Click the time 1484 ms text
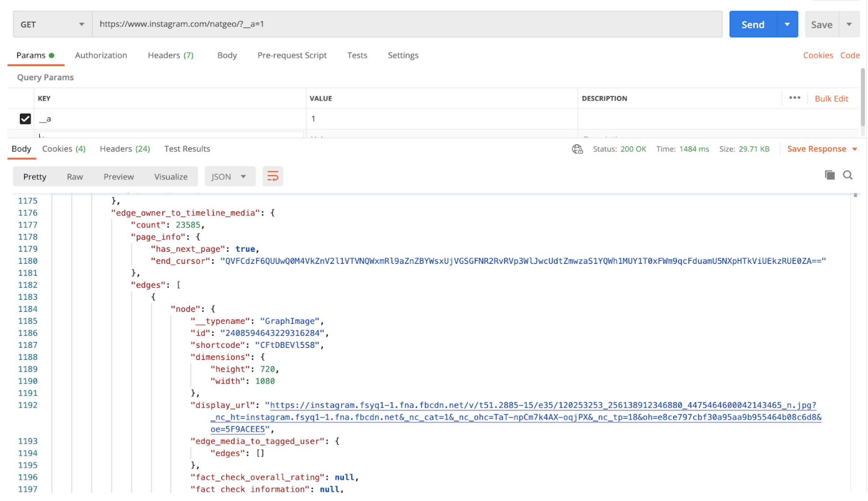The image size is (868, 501). [x=694, y=149]
